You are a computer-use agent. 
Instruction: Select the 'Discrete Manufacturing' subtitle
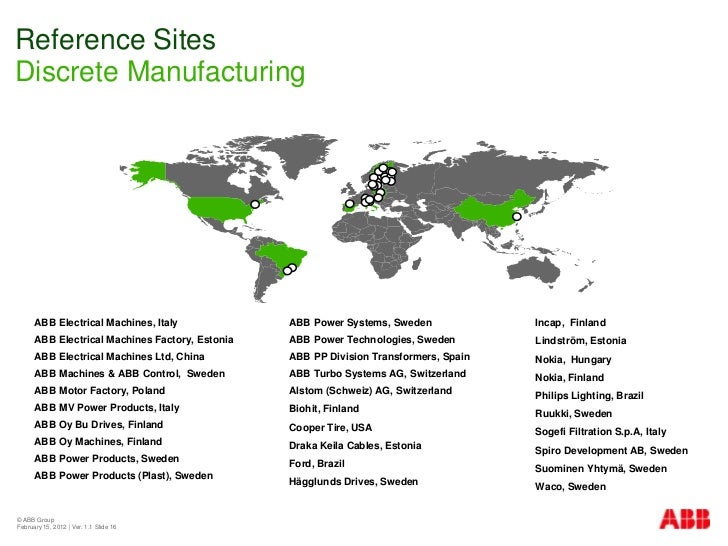tap(161, 72)
